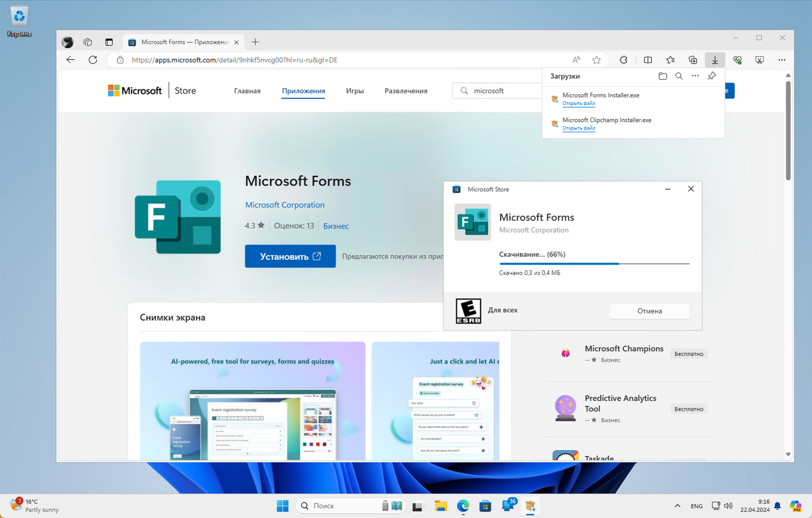Open Microsoft Edge from the taskbar
The width and height of the screenshot is (812, 518).
pos(463,506)
